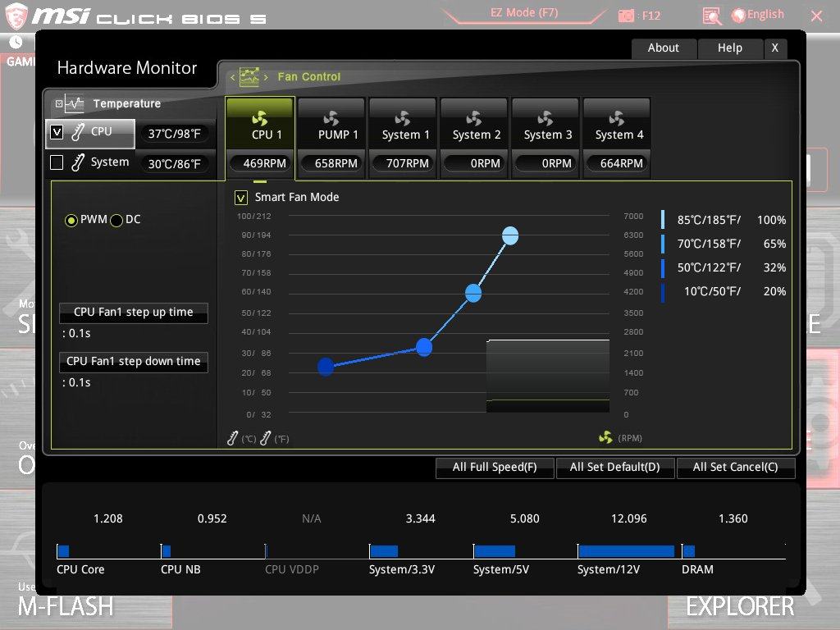The height and width of the screenshot is (630, 840).
Task: Click the next arrow beside Fan Control
Action: (x=266, y=78)
